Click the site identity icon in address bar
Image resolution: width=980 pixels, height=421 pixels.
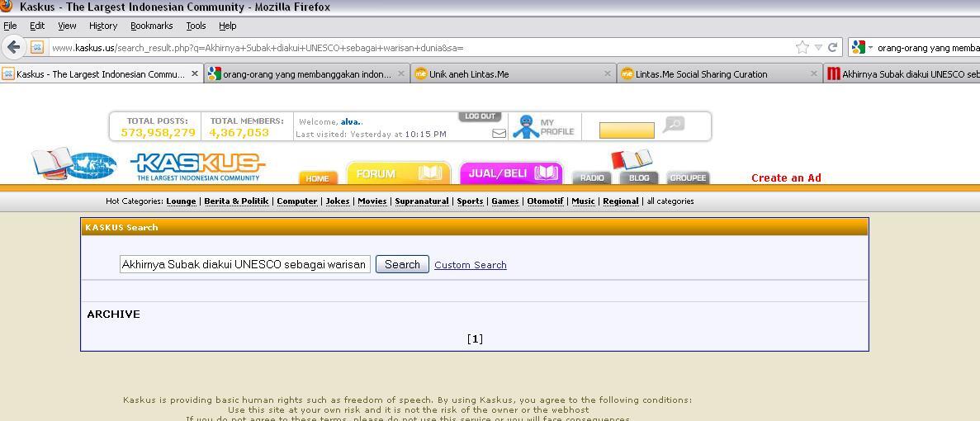pos(37,48)
